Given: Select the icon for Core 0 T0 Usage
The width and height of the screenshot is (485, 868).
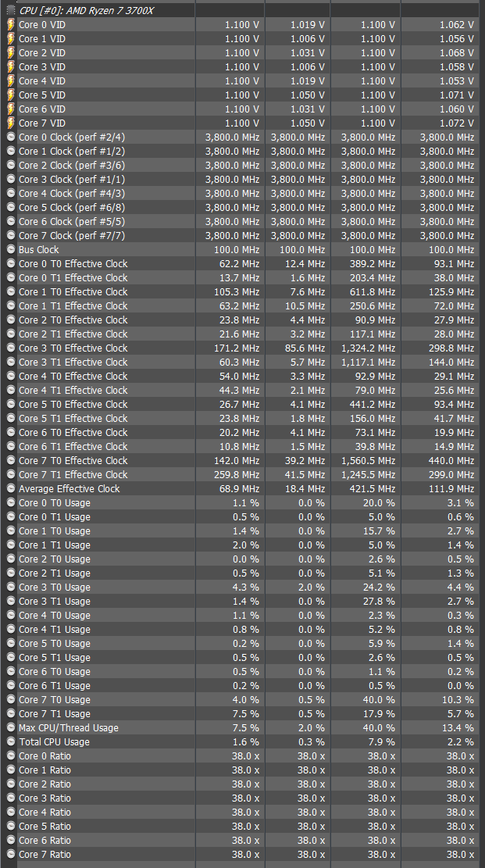Looking at the screenshot, I should tap(10, 502).
